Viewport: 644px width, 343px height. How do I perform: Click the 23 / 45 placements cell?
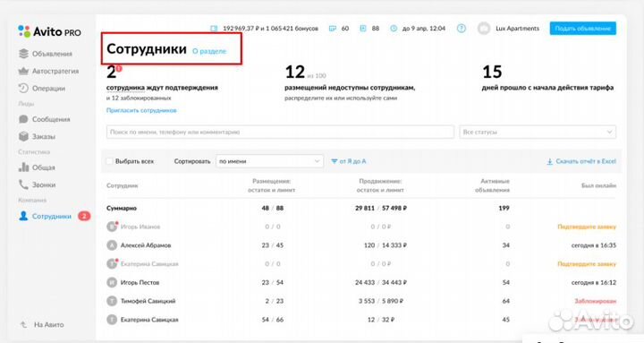click(273, 245)
